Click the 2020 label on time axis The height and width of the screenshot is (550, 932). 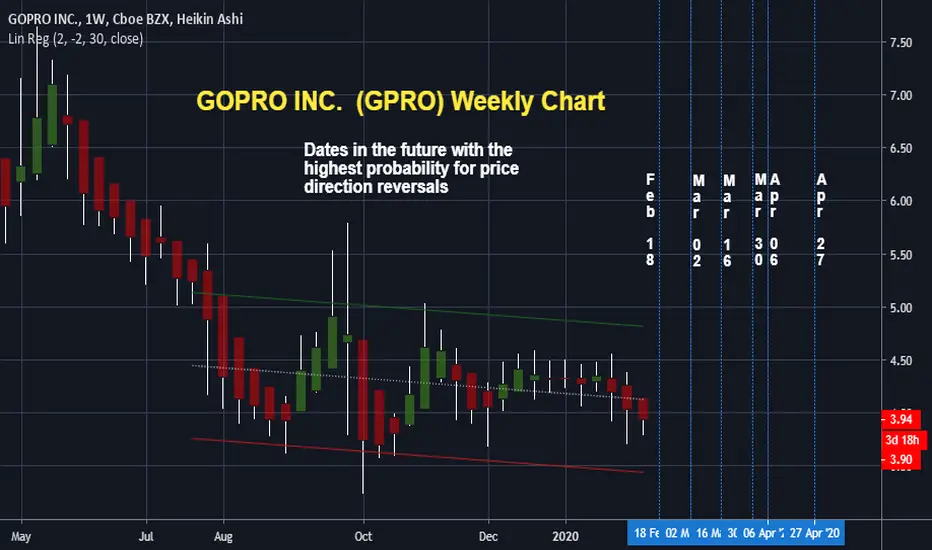tap(565, 536)
